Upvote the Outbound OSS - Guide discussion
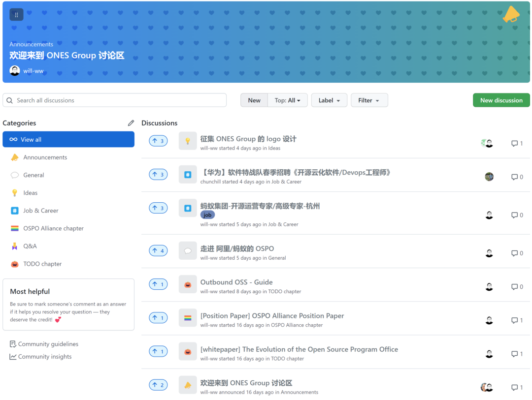Image resolution: width=532 pixels, height=400 pixels. 158,284
